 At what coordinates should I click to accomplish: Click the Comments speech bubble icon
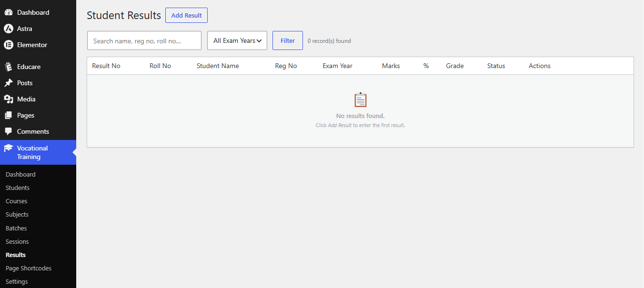[x=8, y=131]
